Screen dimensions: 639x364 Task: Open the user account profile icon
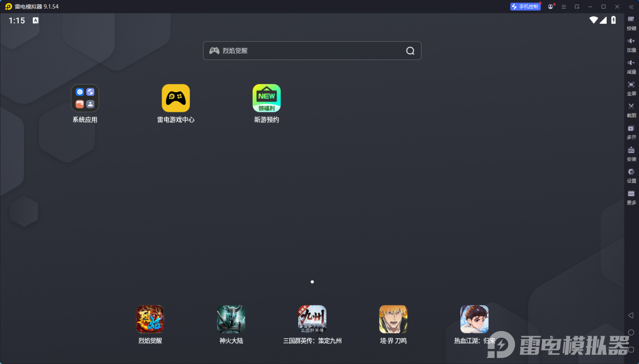pos(550,7)
